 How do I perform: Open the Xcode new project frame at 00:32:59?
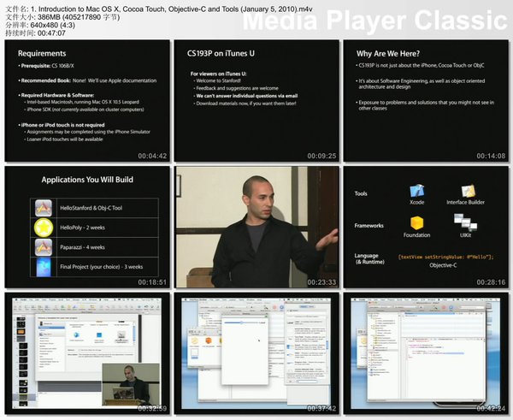(x=87, y=353)
